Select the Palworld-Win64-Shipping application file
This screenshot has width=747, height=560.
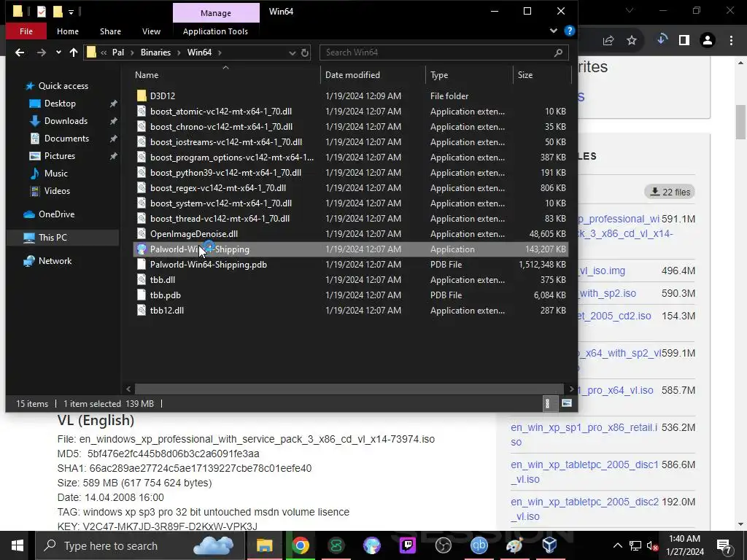tap(350, 249)
